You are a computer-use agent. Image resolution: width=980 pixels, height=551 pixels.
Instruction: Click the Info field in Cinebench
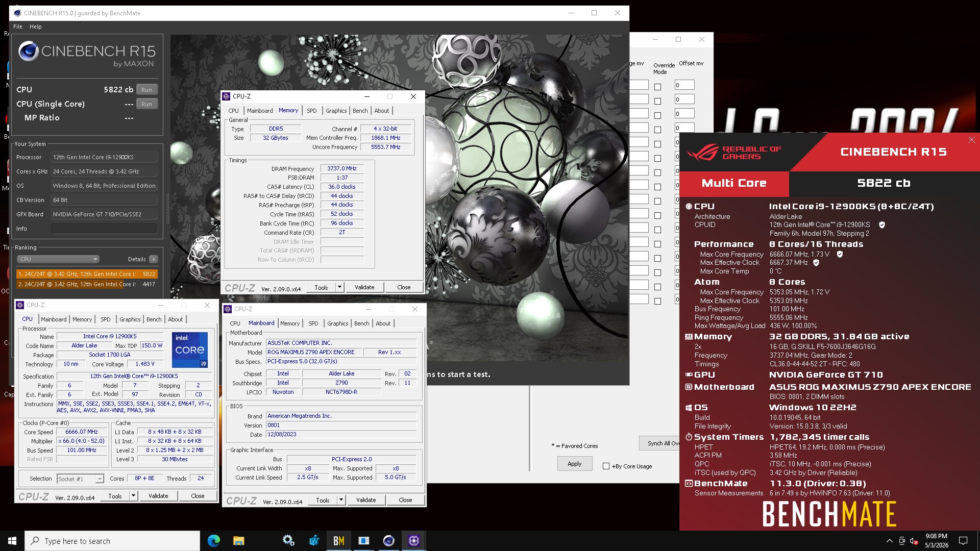pyautogui.click(x=104, y=229)
